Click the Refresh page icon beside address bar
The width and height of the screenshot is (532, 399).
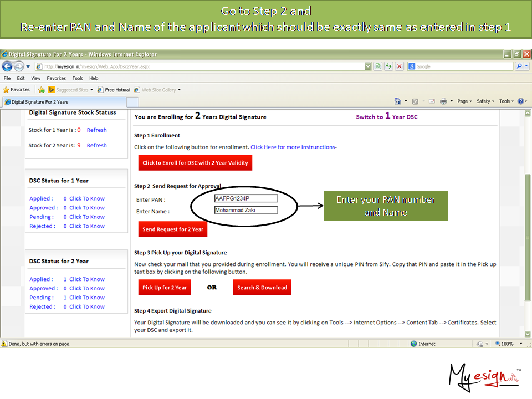pos(389,66)
